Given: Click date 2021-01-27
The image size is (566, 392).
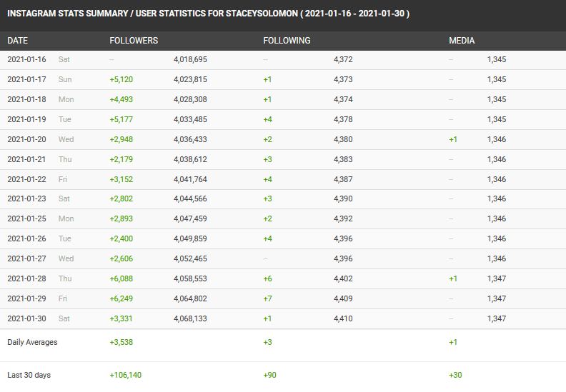Looking at the screenshot, I should [26, 258].
